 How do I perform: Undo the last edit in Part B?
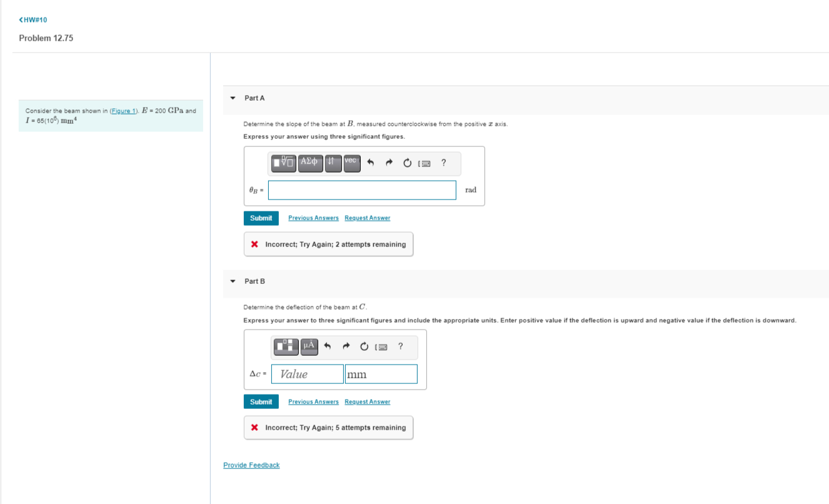tap(326, 346)
